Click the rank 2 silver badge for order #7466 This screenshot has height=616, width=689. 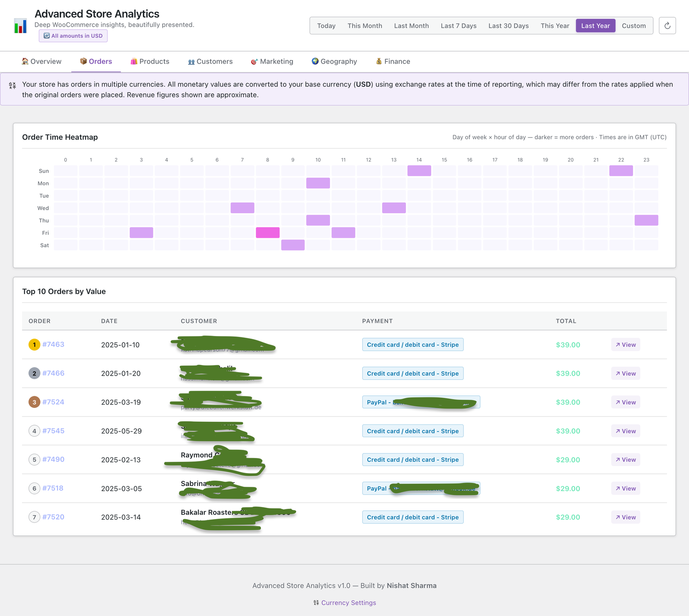34,373
